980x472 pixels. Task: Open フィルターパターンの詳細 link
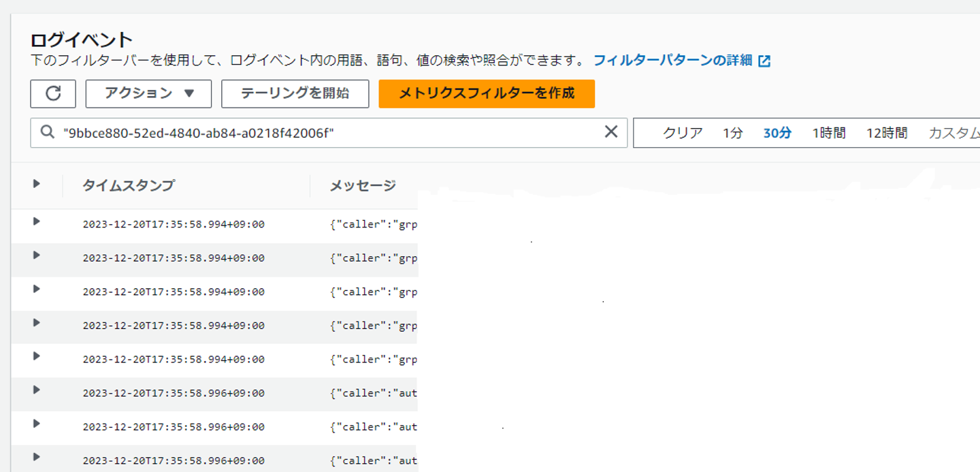(x=672, y=61)
